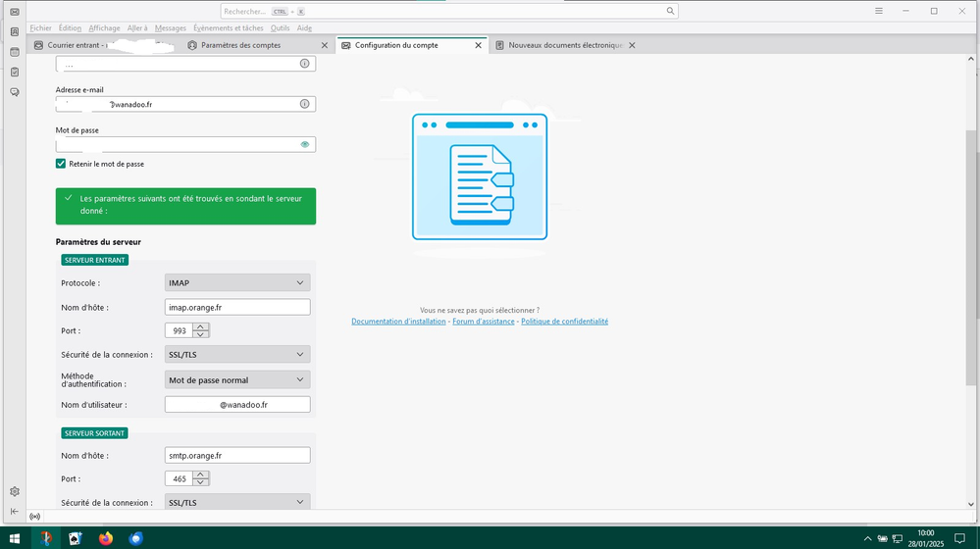
Task: Collapse the spaces toolbar arrow
Action: click(x=15, y=511)
